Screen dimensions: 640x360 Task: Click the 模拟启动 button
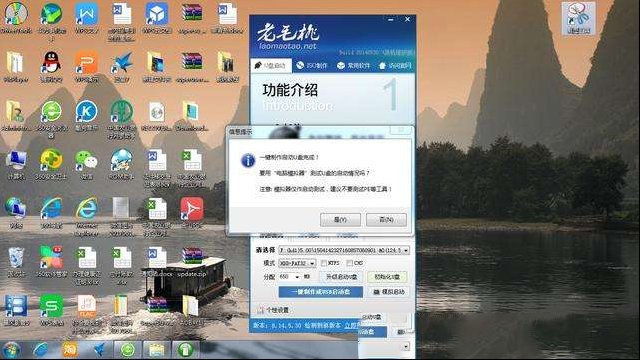[x=388, y=292]
